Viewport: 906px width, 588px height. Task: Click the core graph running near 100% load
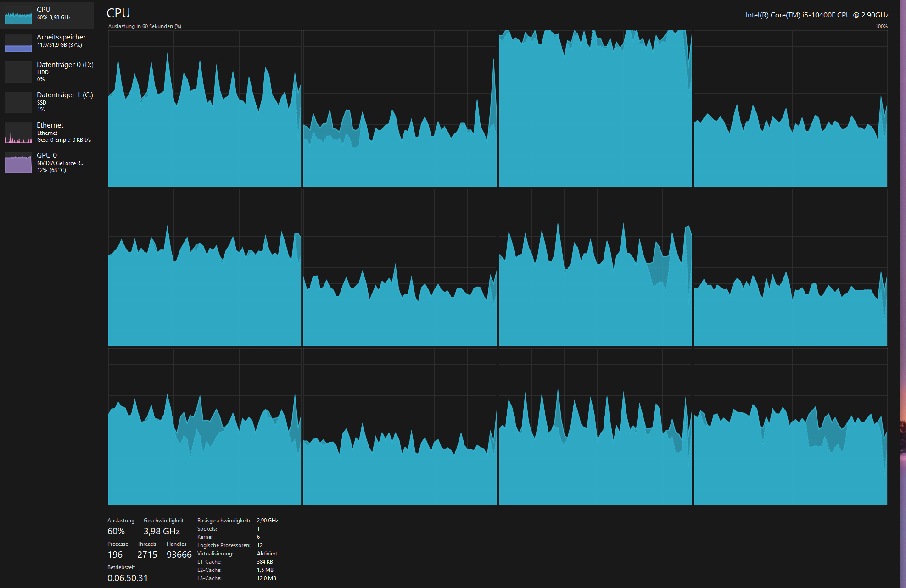(x=595, y=109)
